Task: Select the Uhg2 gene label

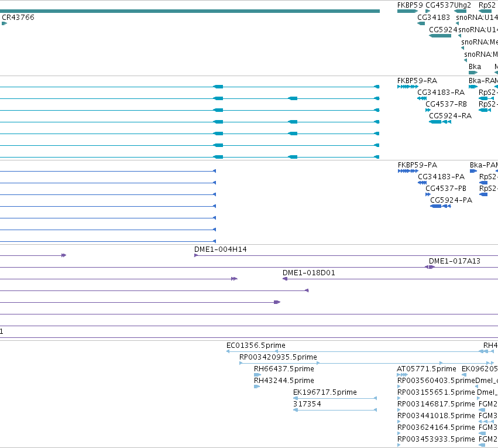Action: coord(462,5)
